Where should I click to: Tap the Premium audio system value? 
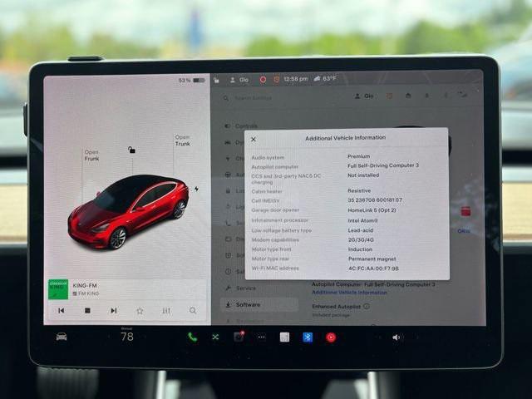[x=358, y=156]
